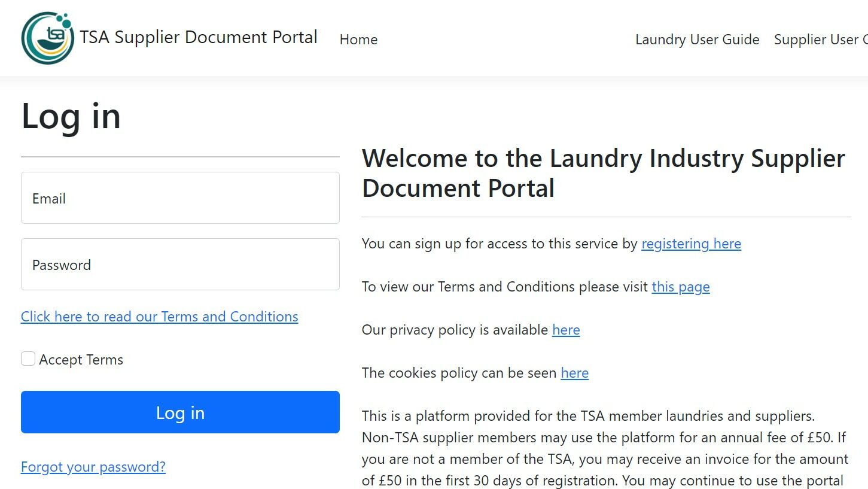
Task: Visit Terms and Conditions via the this page link
Action: click(681, 287)
